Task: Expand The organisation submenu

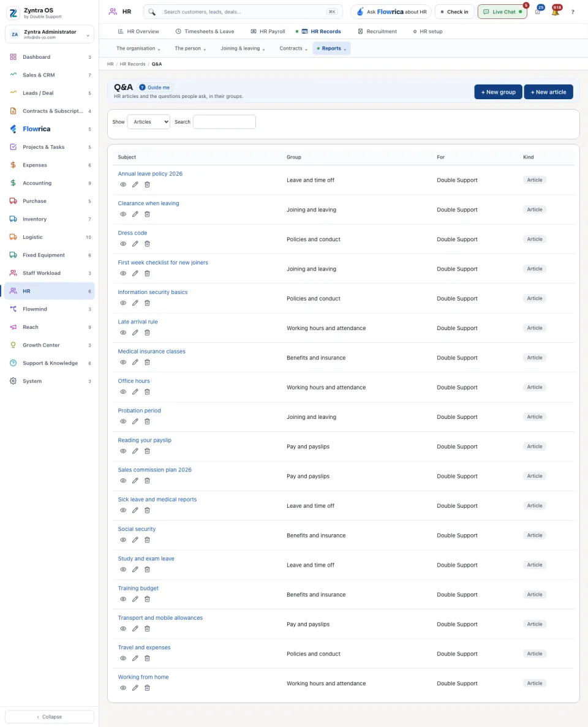Action: point(138,48)
